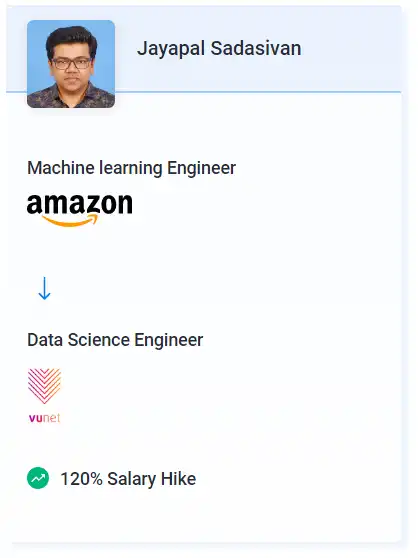Click Jayapal Sadasivan's profile photo
The width and height of the screenshot is (418, 558).
point(71,64)
